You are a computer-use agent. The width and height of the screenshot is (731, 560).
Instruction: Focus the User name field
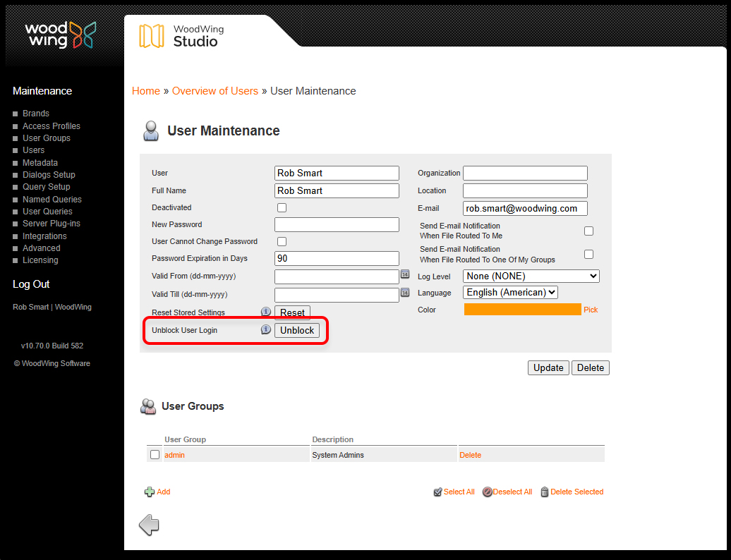337,173
